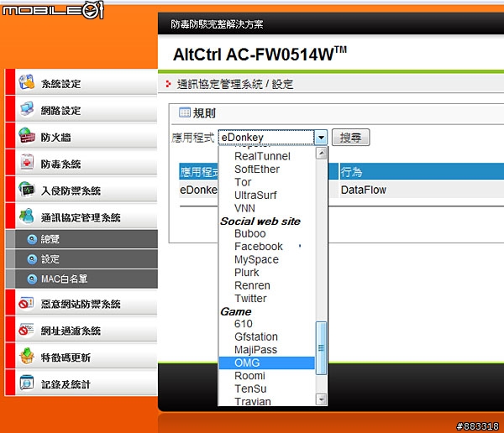Screen dimensions: 504x433
Task: Choose MySpace in the dropdown list
Action: click(266, 259)
